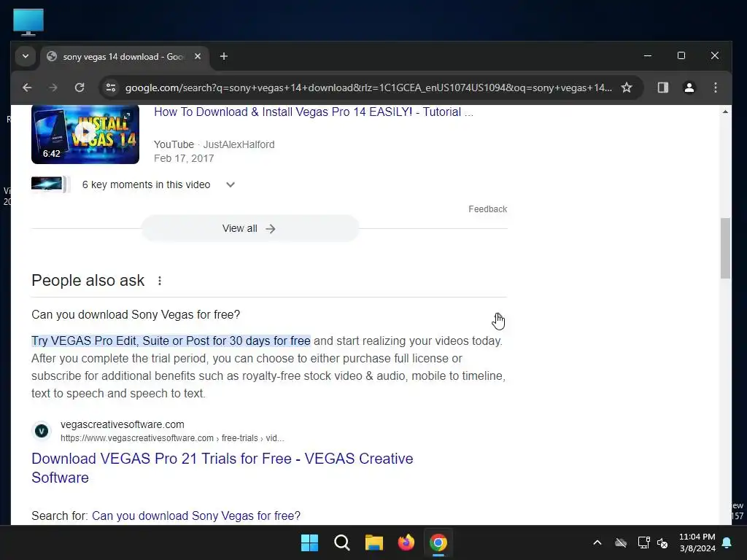Show hidden system tray icons chevron
The image size is (747, 560).
coord(597,542)
